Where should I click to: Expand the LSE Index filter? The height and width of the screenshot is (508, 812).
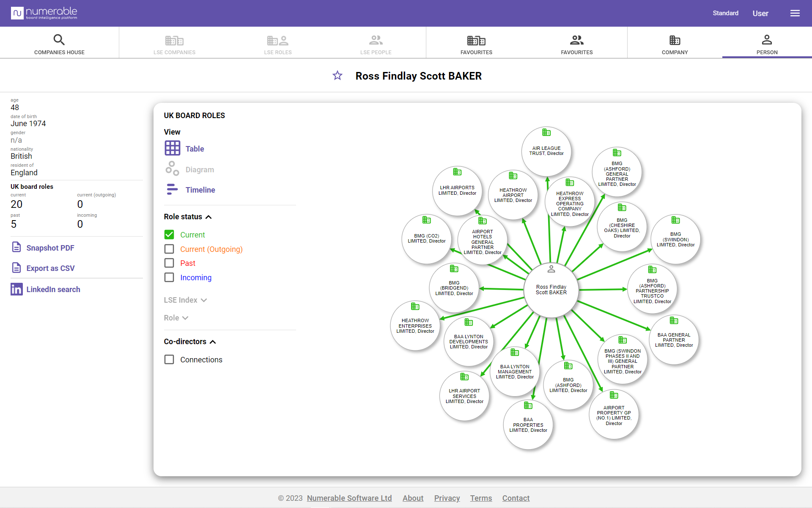coord(185,300)
